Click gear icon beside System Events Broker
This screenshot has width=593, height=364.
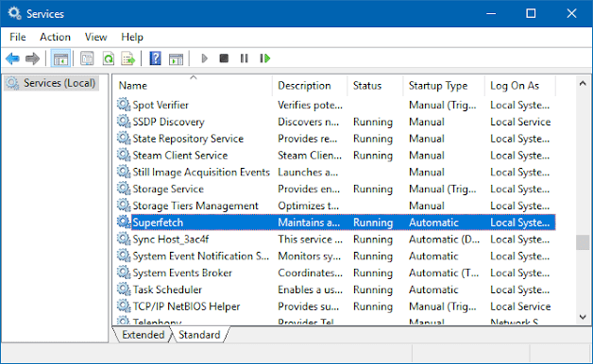[124, 273]
